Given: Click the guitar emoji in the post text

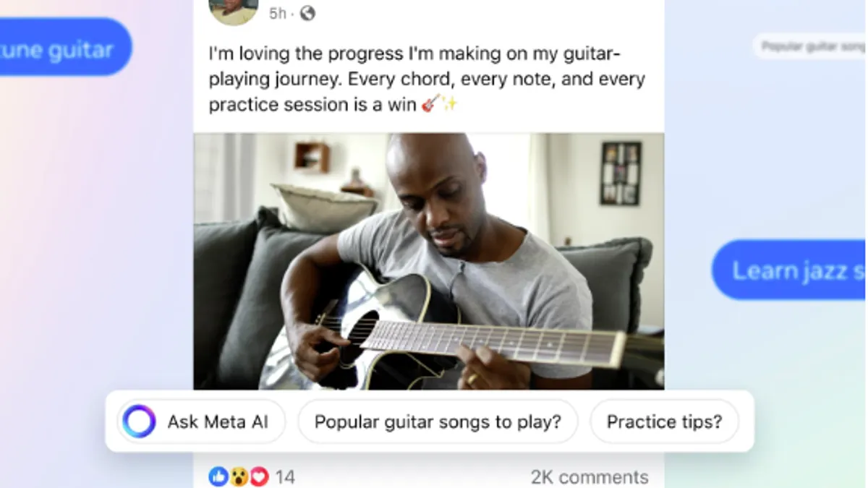Looking at the screenshot, I should [430, 104].
